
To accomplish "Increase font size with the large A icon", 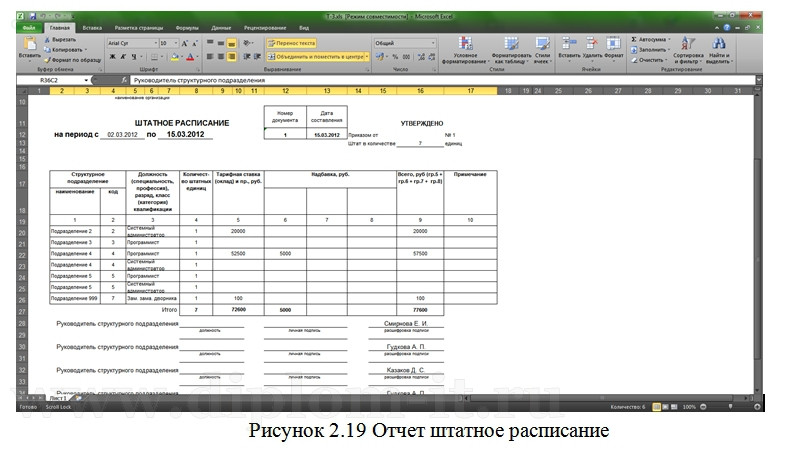I will pos(185,43).
